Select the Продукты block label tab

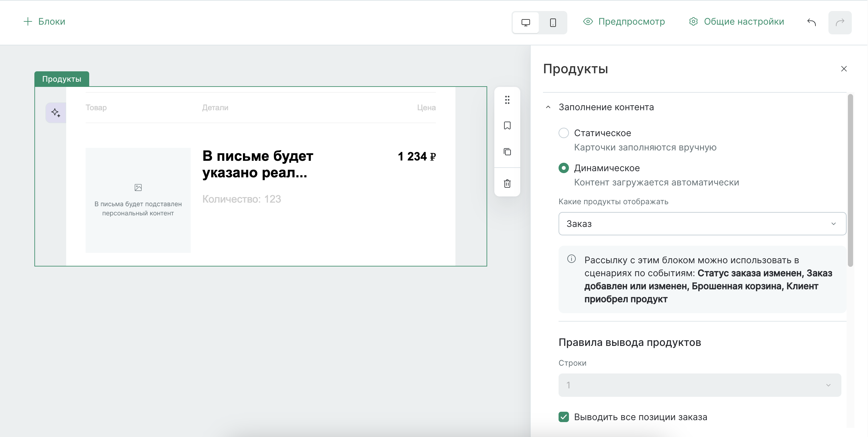tap(62, 79)
